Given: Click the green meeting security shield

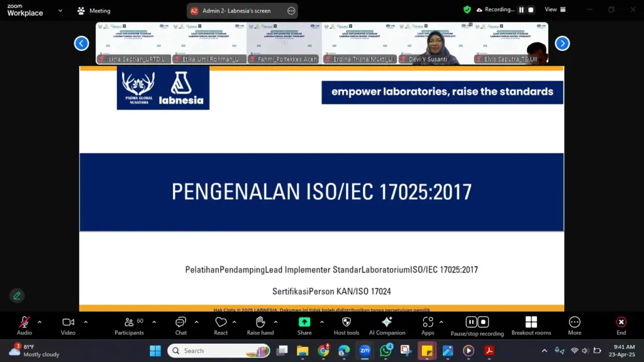Looking at the screenshot, I should [467, 9].
